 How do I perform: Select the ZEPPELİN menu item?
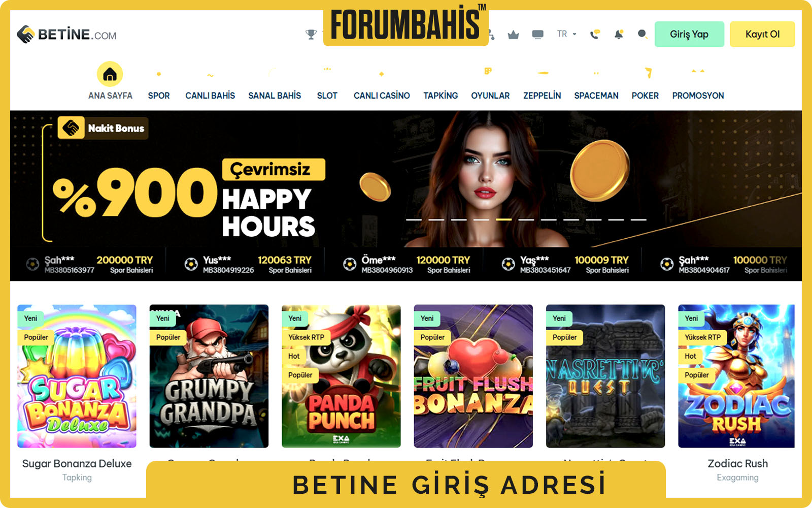click(x=542, y=96)
